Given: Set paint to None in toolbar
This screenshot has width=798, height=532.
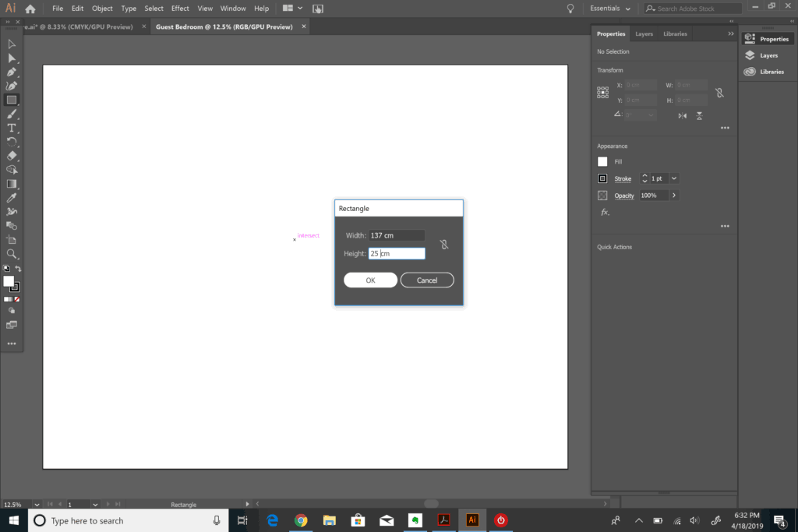Looking at the screenshot, I should (17, 299).
